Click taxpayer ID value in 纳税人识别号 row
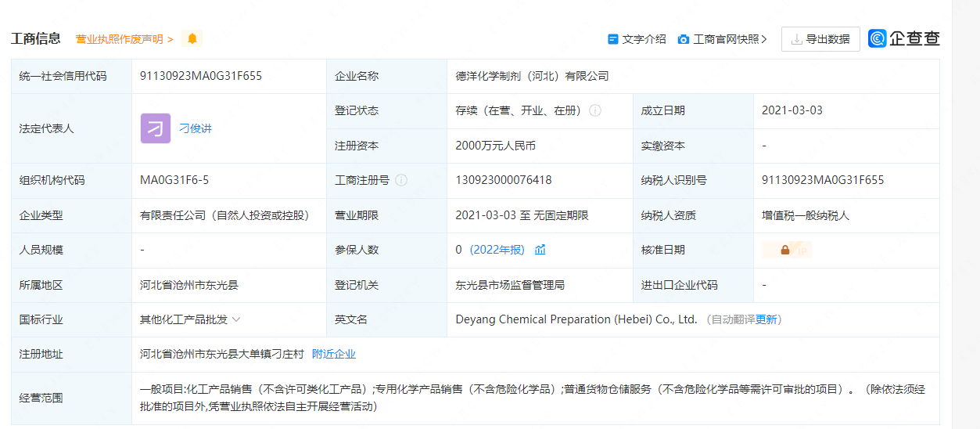980x429 pixels. (x=823, y=180)
